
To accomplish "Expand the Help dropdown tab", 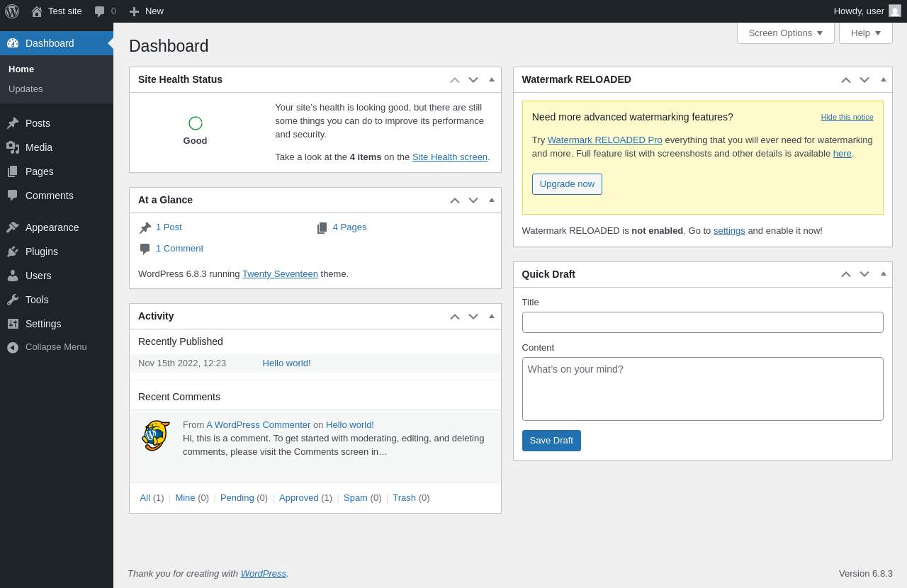I will (x=865, y=33).
